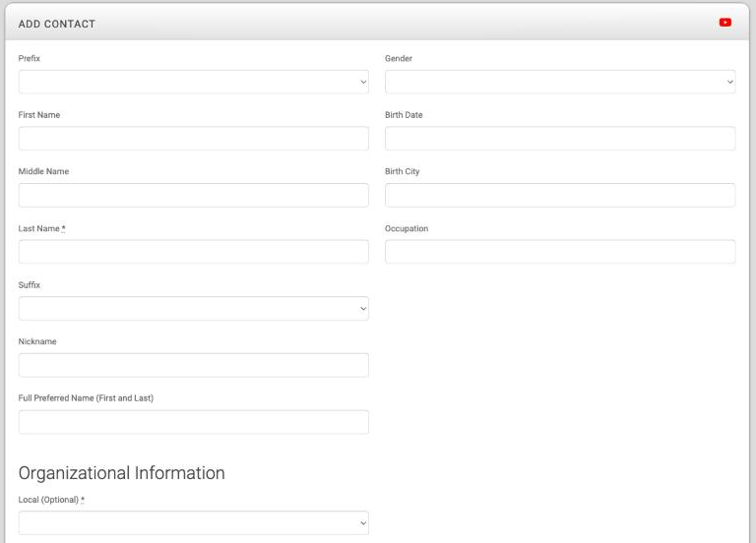Viewport: 756px width, 543px height.
Task: Click the Organizational Information heading
Action: [x=121, y=473]
